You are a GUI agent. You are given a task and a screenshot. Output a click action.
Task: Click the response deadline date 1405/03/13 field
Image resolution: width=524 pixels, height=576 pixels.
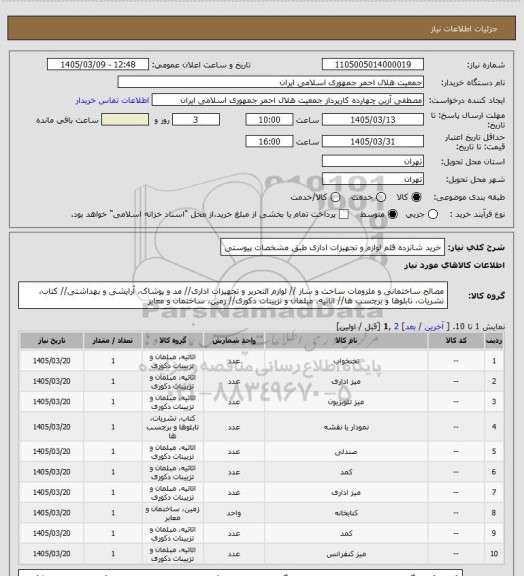tap(373, 120)
